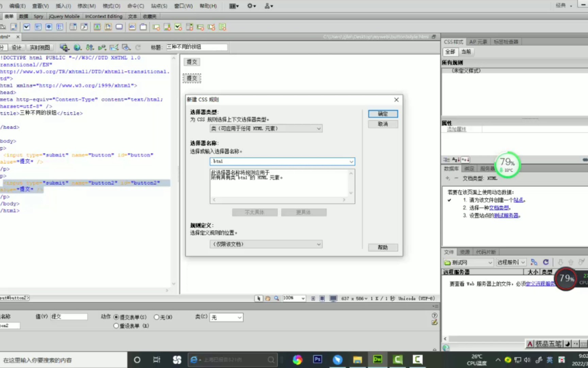Insert a button form element
588x368 pixels.
119,27
